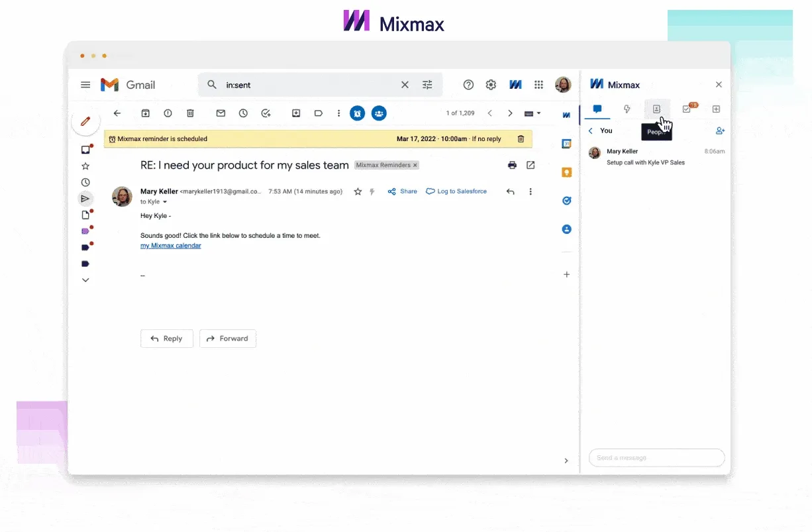Click the Forward button

point(228,339)
